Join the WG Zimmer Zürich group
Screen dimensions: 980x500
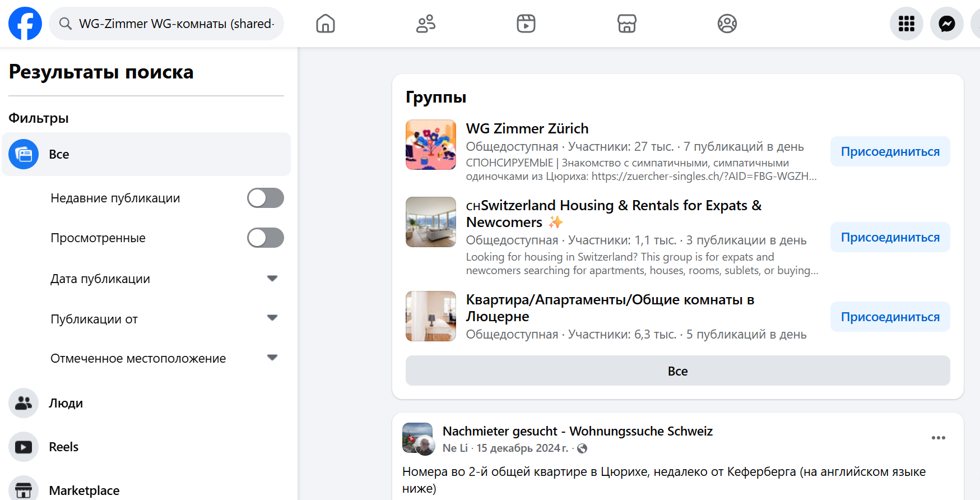pos(890,151)
